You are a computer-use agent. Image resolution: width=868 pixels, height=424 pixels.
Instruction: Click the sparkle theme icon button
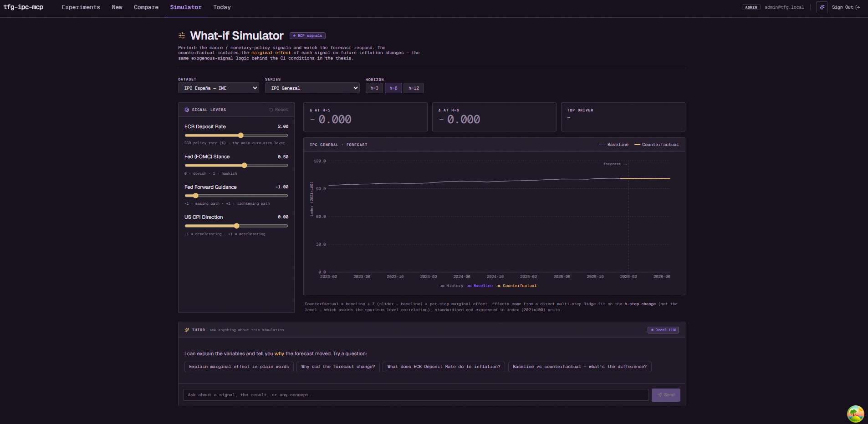pos(822,7)
